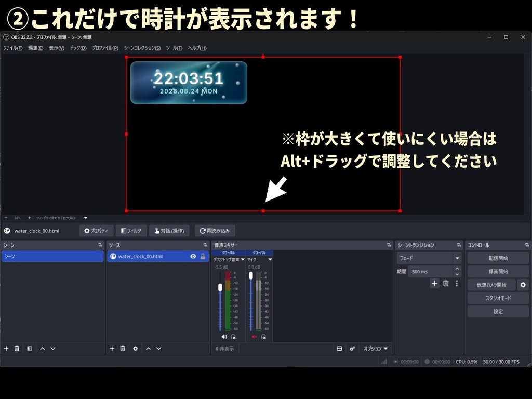Move source up arrow
Viewport: 532px width, 399px height.
click(148, 349)
